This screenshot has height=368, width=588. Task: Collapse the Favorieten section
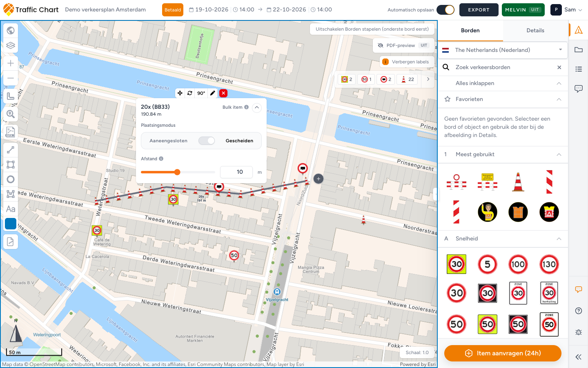[x=559, y=99]
